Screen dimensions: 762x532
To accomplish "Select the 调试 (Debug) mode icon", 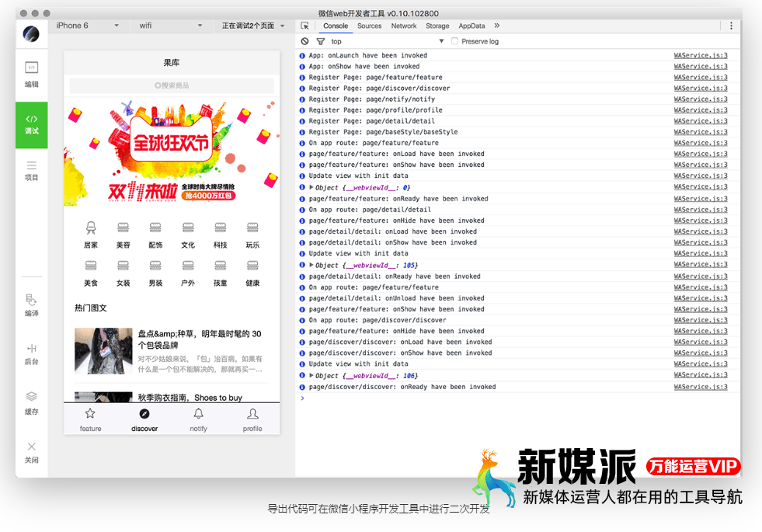I will [x=31, y=125].
